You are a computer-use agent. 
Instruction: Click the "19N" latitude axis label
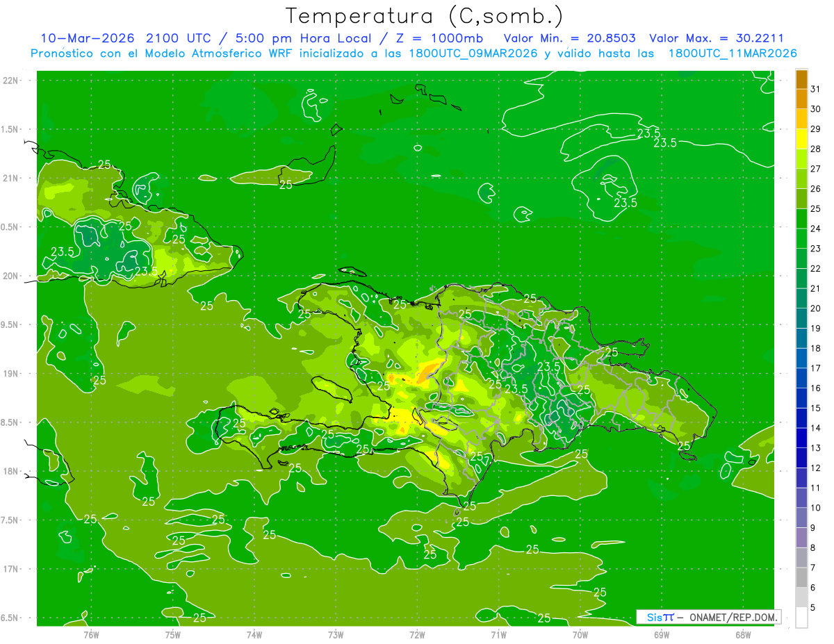point(10,374)
